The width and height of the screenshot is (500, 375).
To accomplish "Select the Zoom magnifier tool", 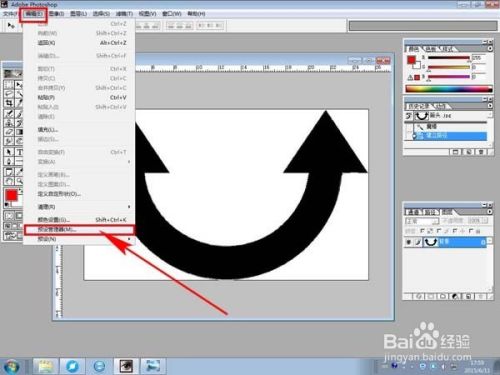I will (x=19, y=181).
